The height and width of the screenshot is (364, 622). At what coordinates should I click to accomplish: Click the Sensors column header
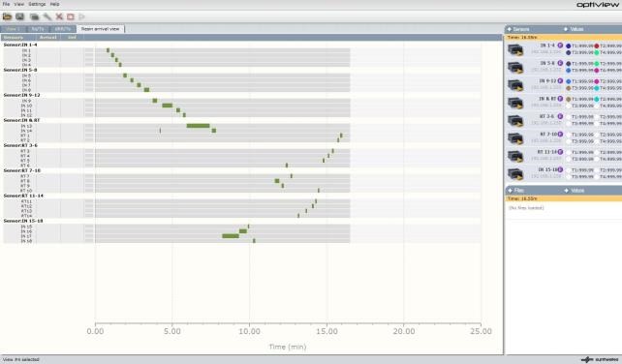[14, 38]
